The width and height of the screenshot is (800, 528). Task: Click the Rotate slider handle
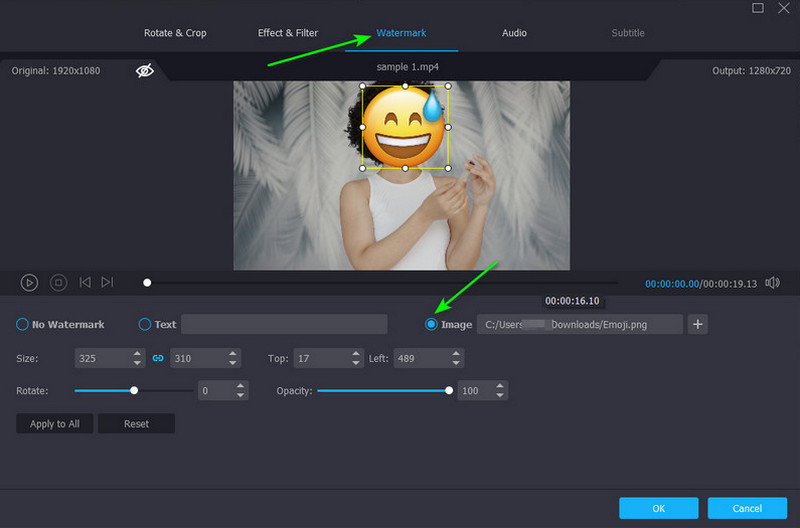pyautogui.click(x=134, y=391)
